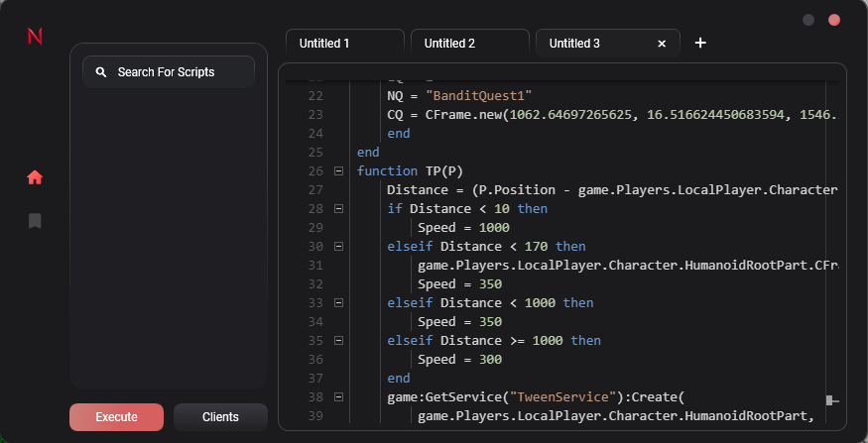
Task: Click 'Speed = 350' on line 34
Action: (459, 322)
